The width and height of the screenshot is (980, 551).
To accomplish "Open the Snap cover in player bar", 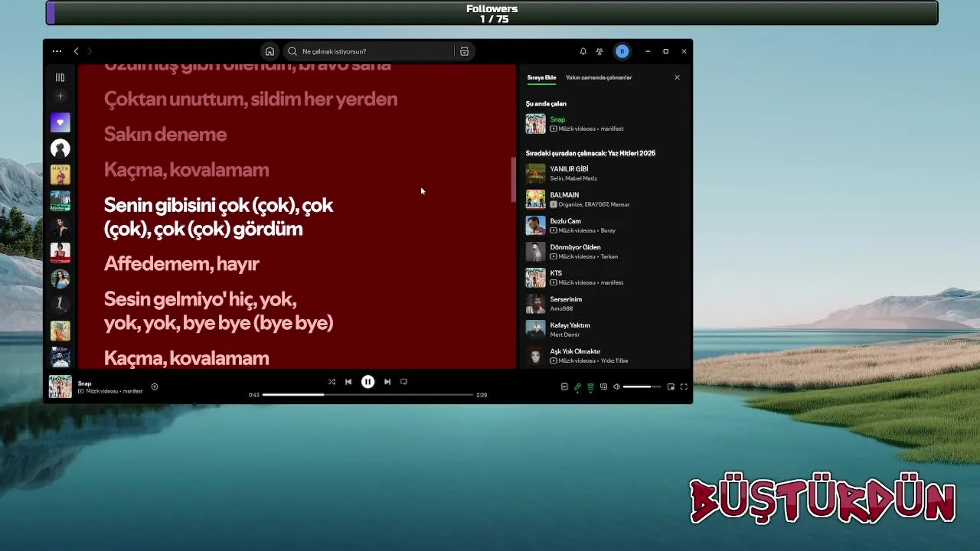I will coord(60,386).
